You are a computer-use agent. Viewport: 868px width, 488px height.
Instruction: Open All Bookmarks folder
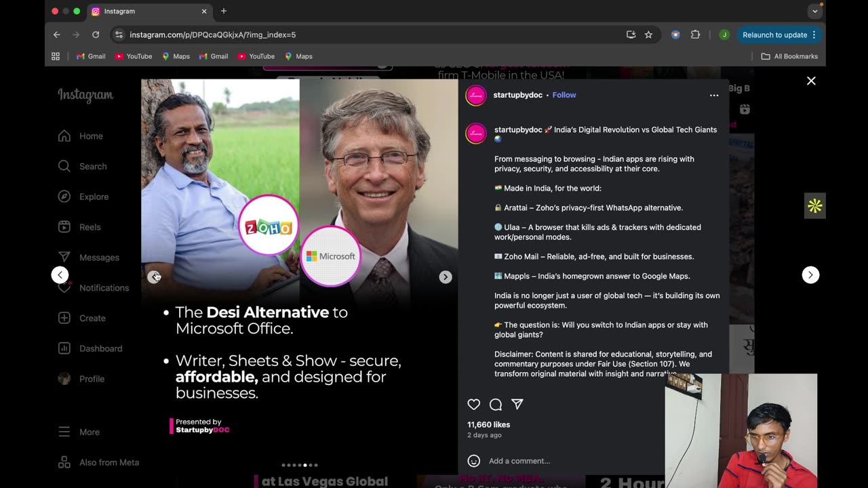(x=789, y=56)
